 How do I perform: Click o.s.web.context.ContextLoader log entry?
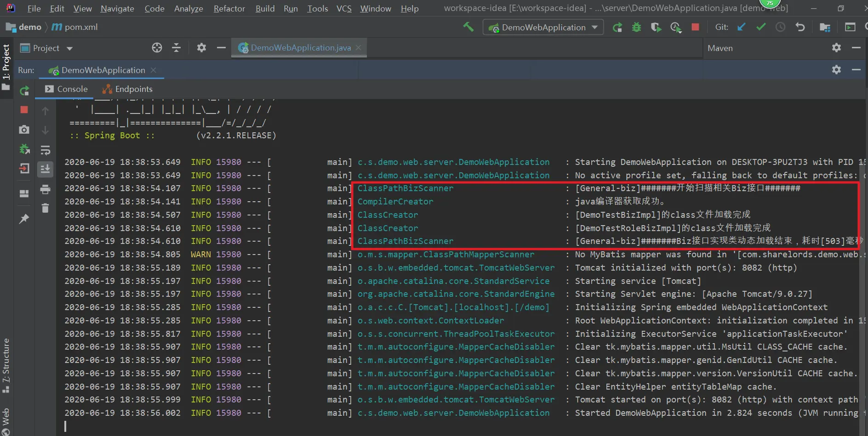click(x=431, y=320)
